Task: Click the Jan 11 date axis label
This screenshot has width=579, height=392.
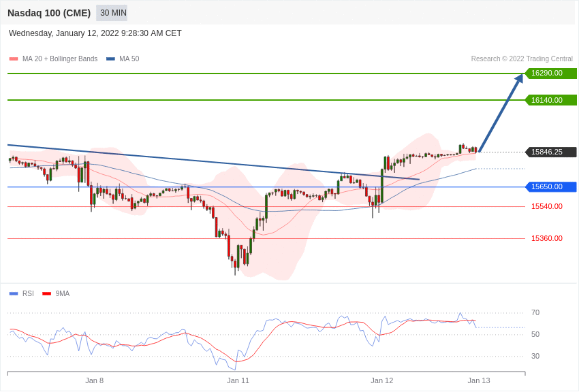Action: [238, 380]
